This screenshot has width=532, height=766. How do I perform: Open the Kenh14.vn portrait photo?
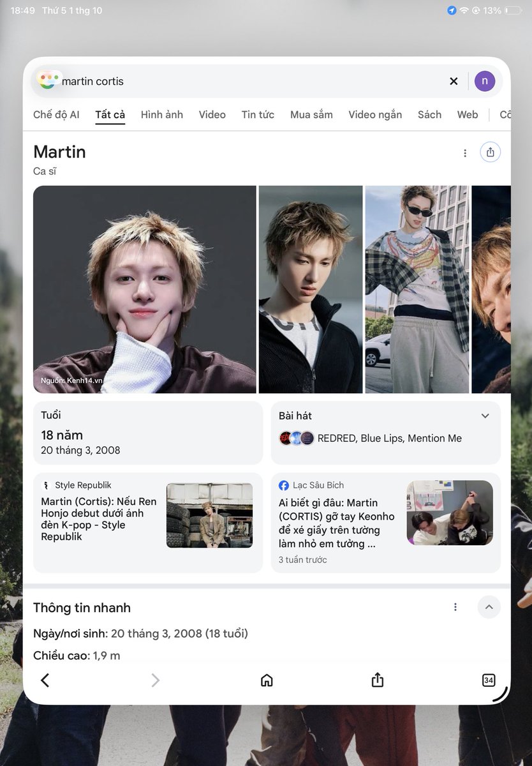tap(145, 289)
